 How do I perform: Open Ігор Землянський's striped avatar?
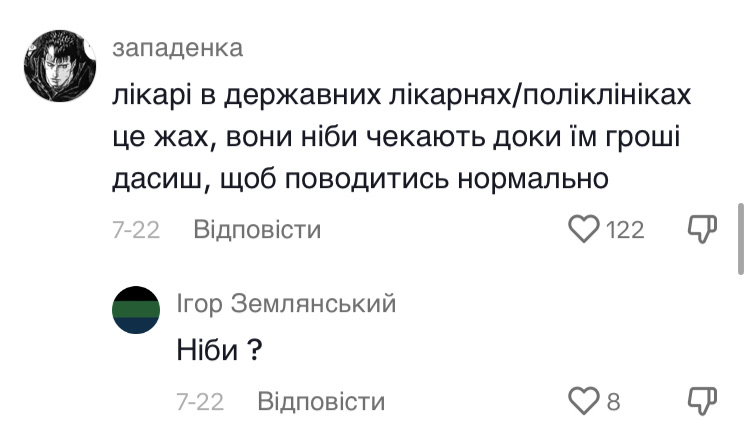[136, 310]
